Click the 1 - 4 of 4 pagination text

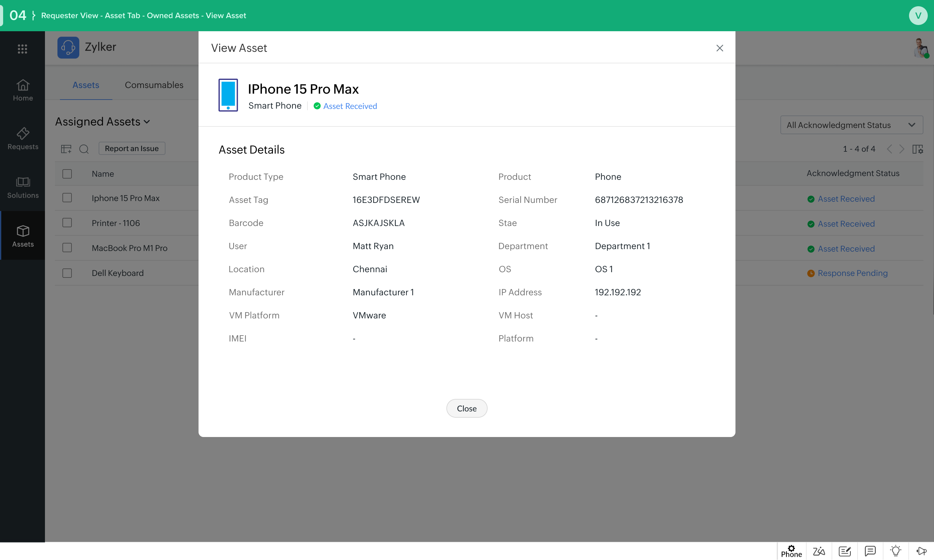(859, 149)
